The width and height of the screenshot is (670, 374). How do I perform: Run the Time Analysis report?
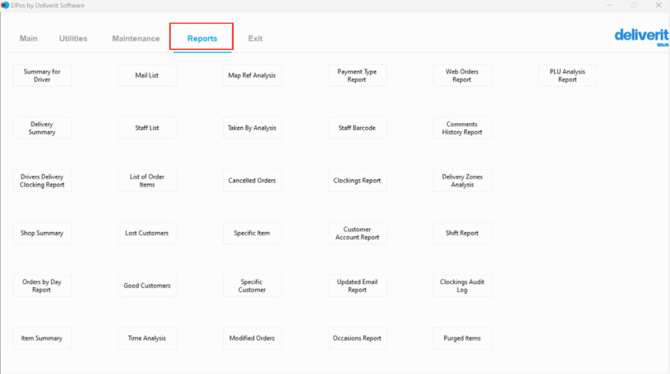(147, 338)
